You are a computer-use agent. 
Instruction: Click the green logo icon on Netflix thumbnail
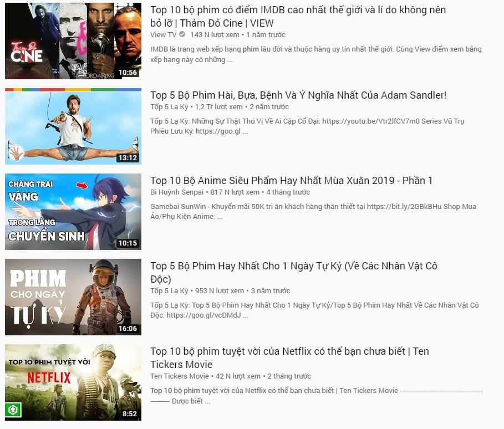pyautogui.click(x=13, y=410)
